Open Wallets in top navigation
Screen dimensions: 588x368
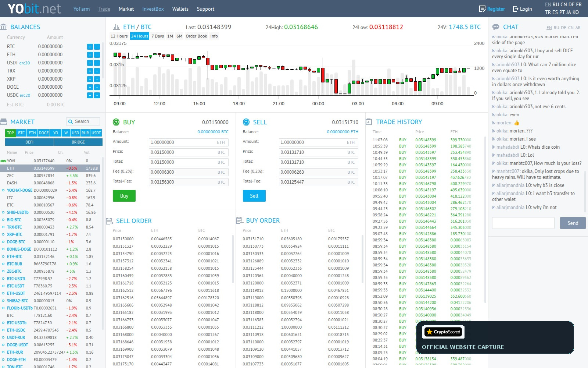tap(180, 9)
